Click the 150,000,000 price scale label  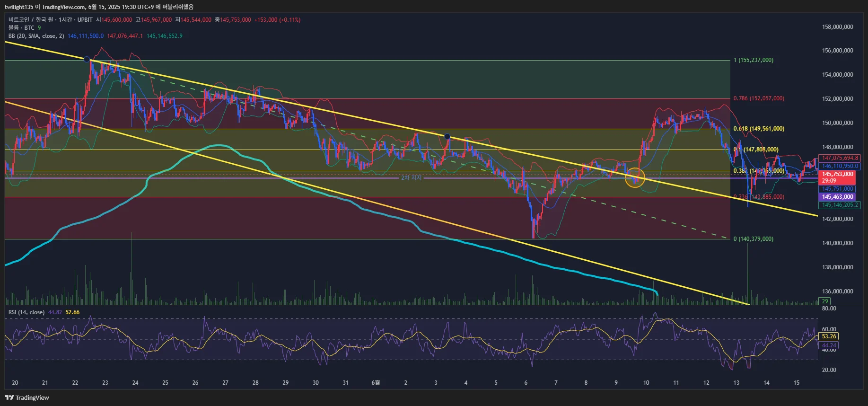(838, 123)
